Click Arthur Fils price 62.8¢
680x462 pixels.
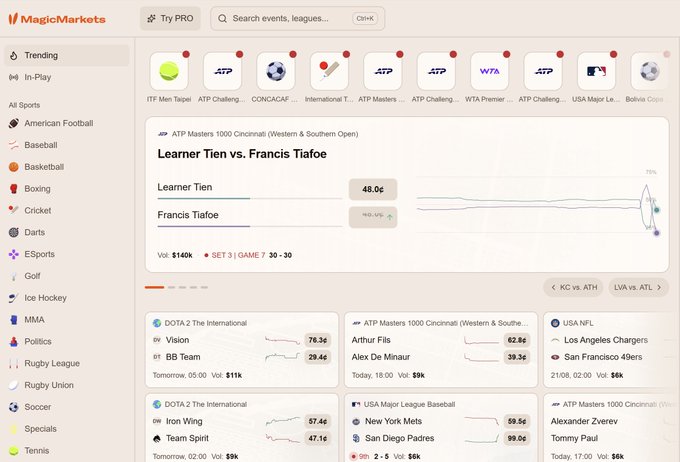517,340
